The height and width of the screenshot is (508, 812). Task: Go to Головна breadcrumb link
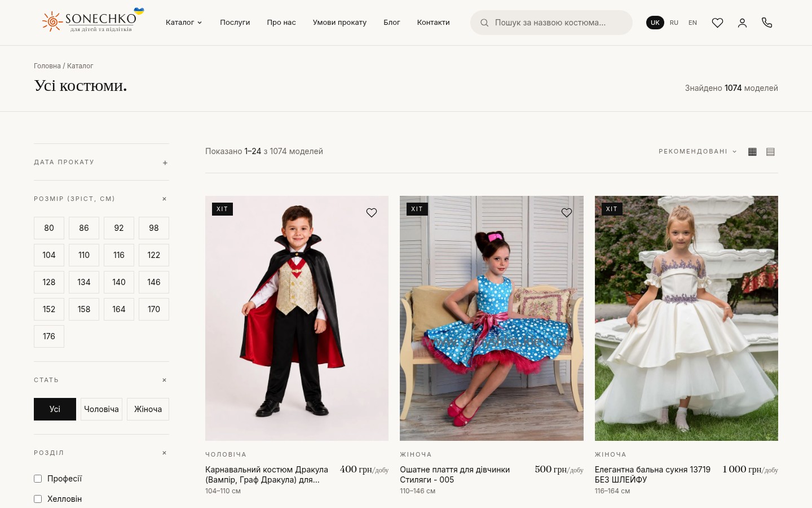pyautogui.click(x=47, y=66)
